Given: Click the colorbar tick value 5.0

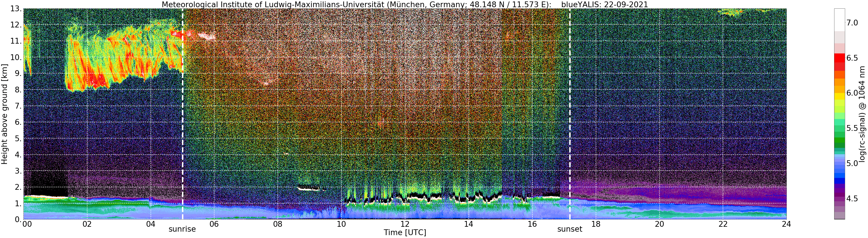Looking at the screenshot, I should pos(852,163).
